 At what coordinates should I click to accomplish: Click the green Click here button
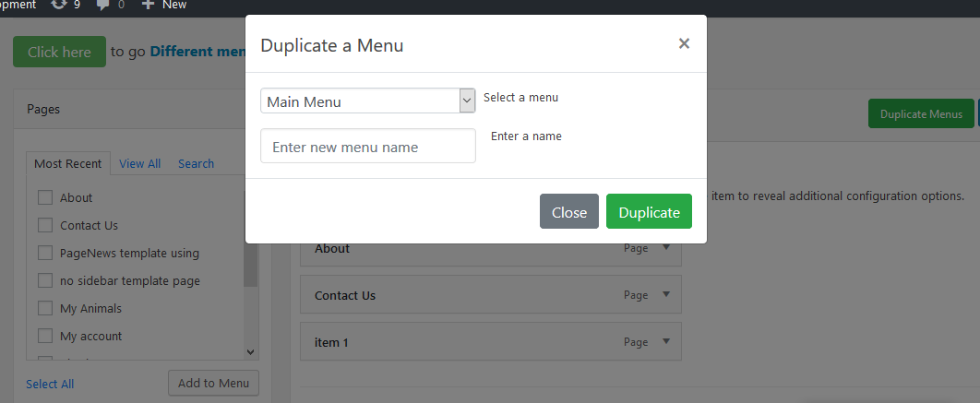pos(59,52)
